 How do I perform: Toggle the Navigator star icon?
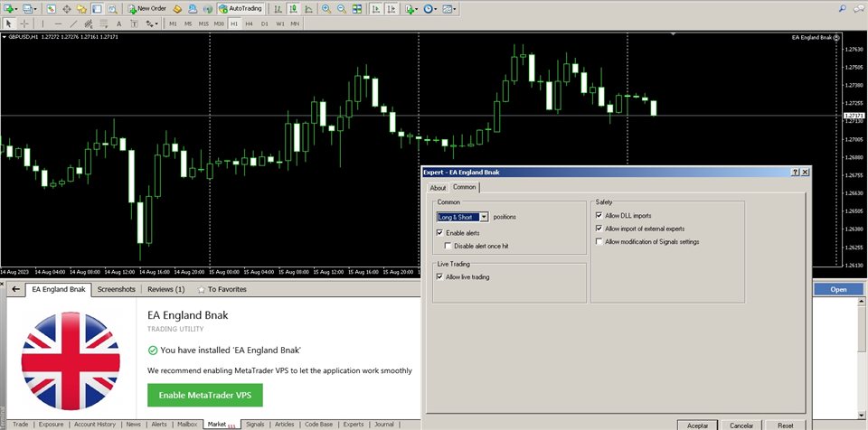(x=82, y=9)
